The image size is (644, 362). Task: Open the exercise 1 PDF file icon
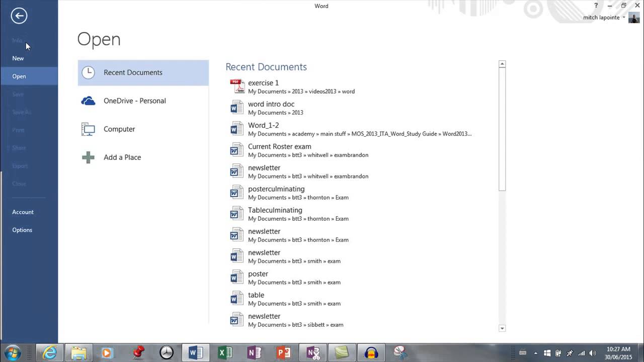coord(236,86)
